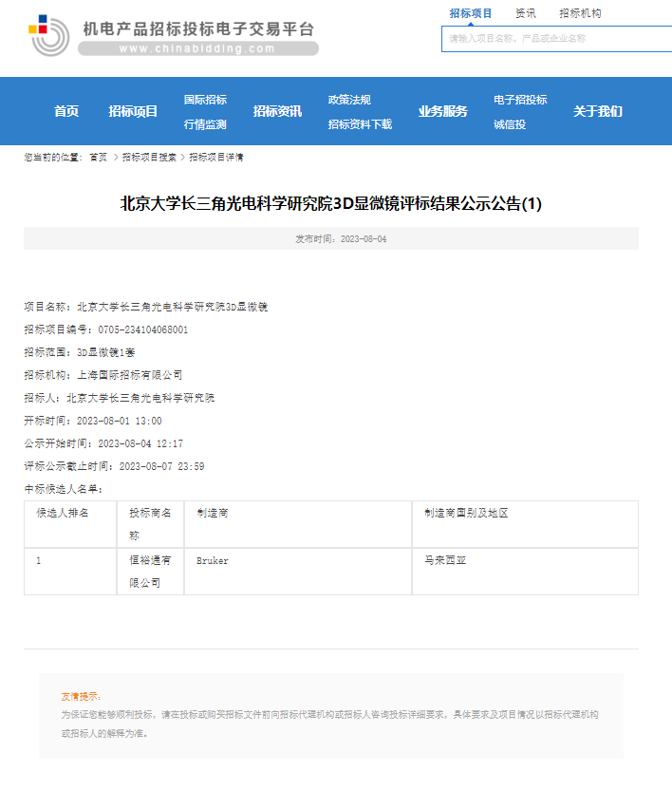The height and width of the screenshot is (790, 672).
Task: Click the www.chinabidding.com site address banner
Action: pos(198,48)
